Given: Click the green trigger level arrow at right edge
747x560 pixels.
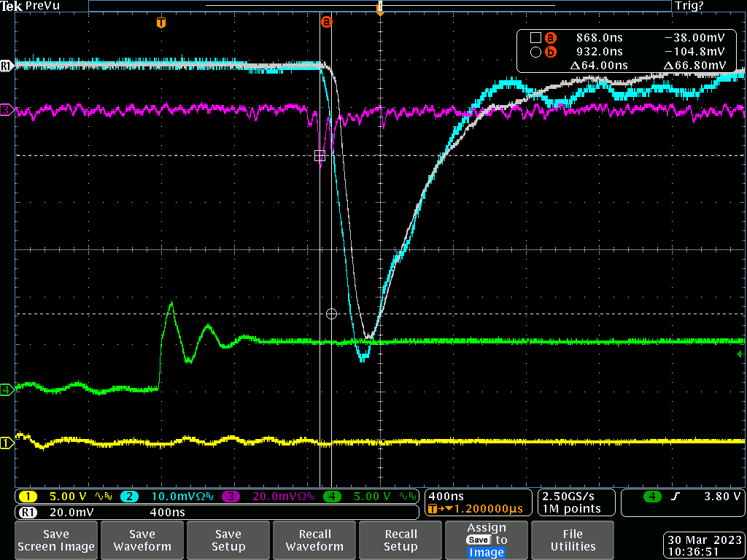Looking at the screenshot, I should (740, 354).
